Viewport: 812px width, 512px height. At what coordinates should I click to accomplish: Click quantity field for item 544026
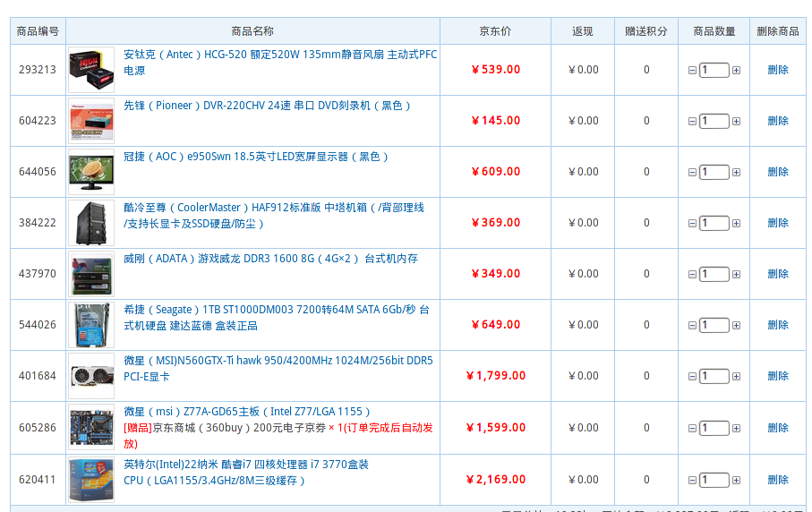coord(714,325)
